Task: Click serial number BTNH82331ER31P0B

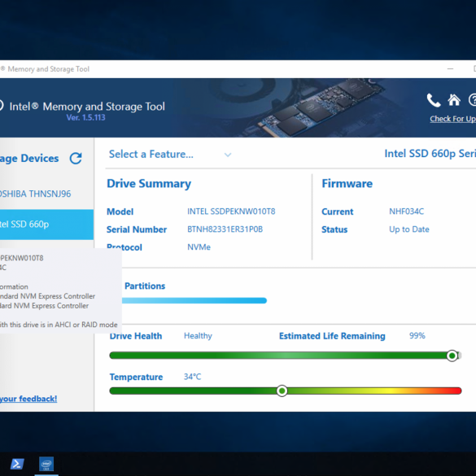Action: (x=225, y=229)
